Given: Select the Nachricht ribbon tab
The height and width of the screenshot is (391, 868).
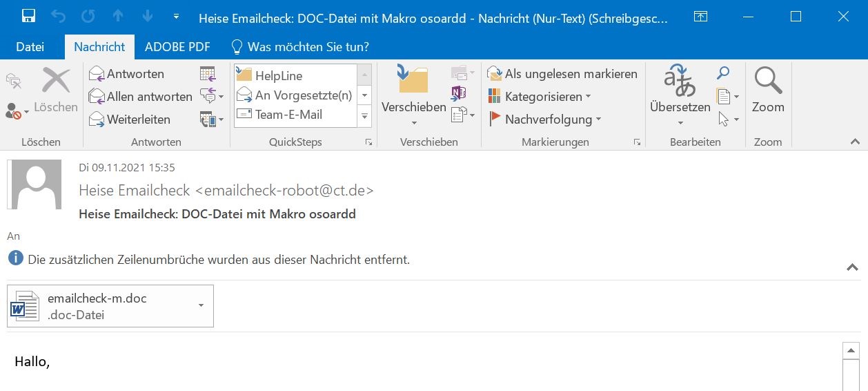Looking at the screenshot, I should (x=99, y=47).
